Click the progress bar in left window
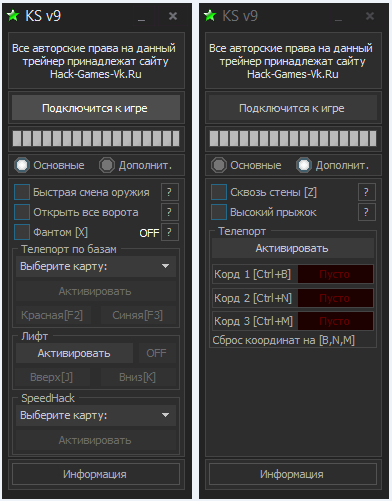This screenshot has height=501, width=392. 96,138
